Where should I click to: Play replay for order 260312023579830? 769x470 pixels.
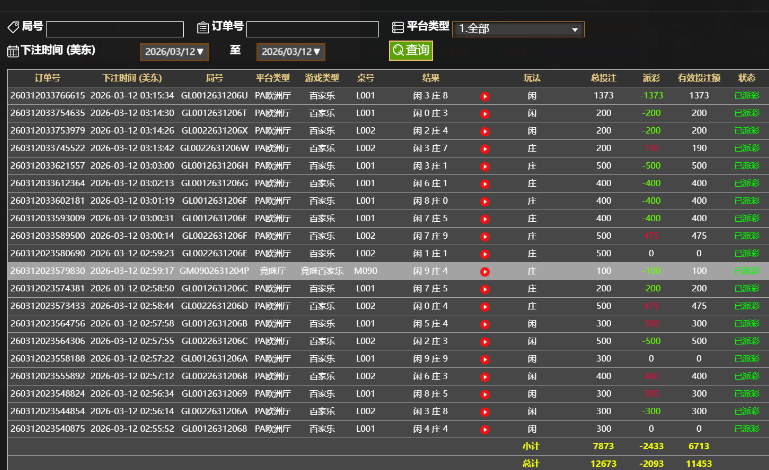tap(485, 272)
